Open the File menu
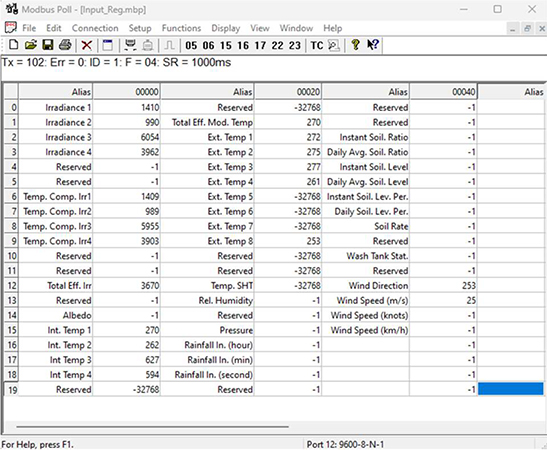 tap(29, 28)
